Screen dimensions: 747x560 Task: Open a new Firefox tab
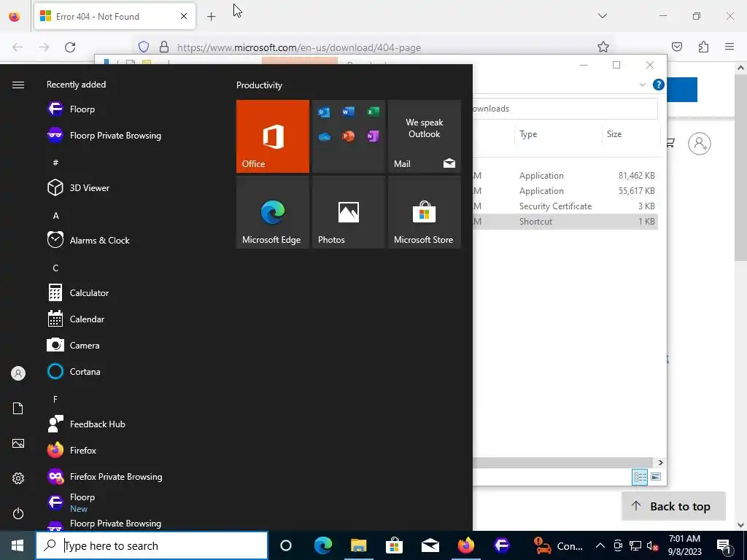211,16
